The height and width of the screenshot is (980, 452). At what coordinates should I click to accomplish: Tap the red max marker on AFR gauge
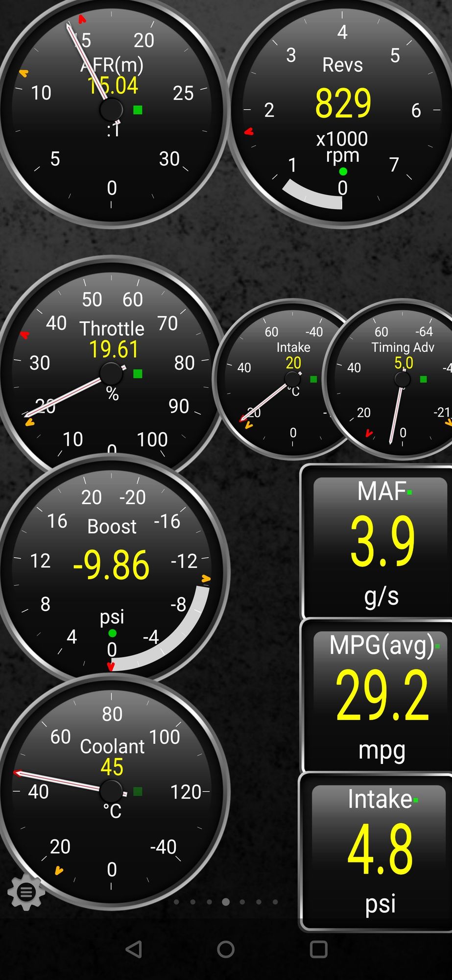coord(82,20)
